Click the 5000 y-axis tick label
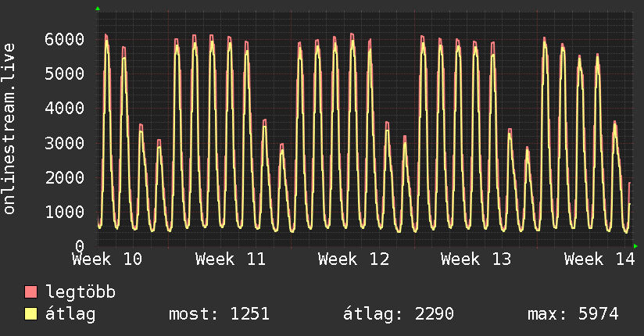Image resolution: width=644 pixels, height=336 pixels. (65, 74)
